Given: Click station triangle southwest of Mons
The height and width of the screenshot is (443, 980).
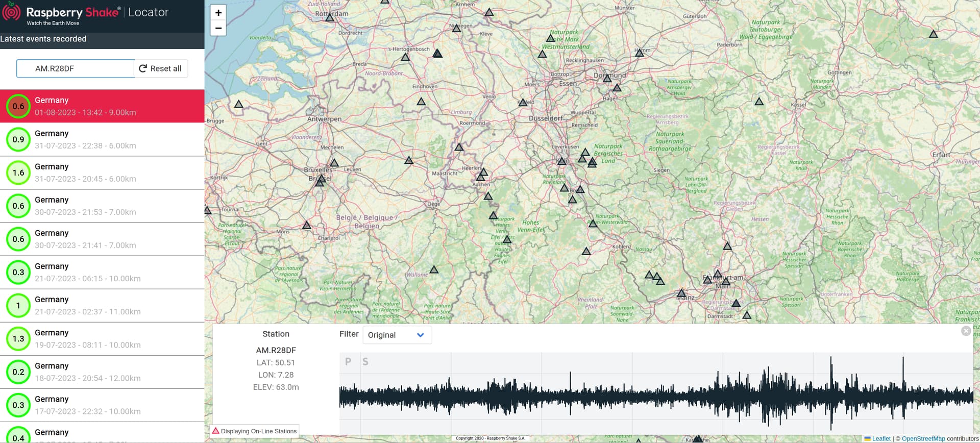Looking at the screenshot, I should [307, 225].
